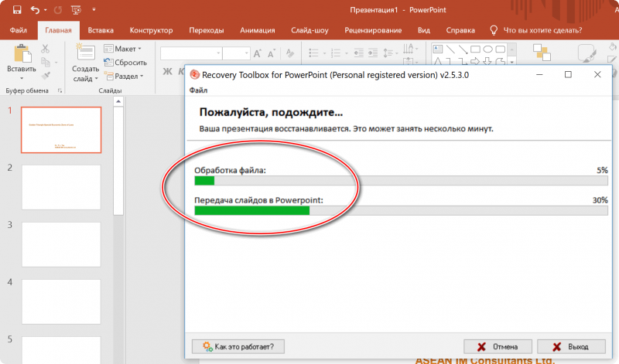
Task: Click the Arrange objects icon
Action: pos(542,53)
